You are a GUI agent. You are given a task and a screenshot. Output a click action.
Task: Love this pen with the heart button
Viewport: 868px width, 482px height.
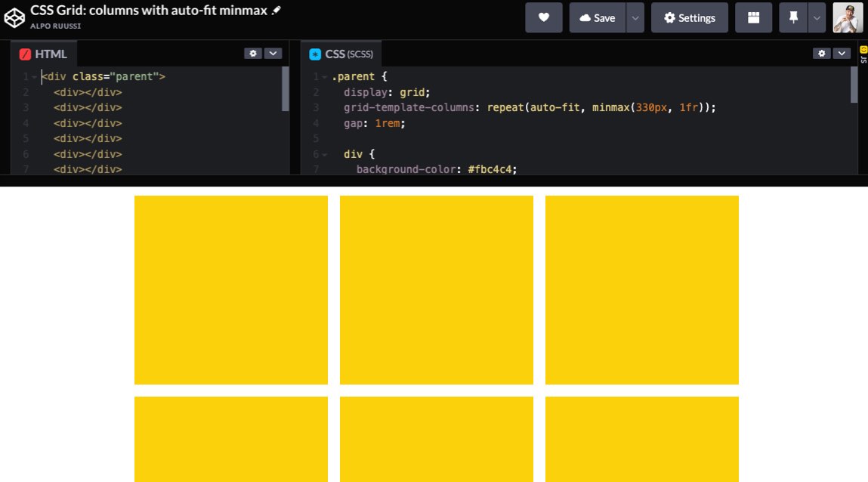click(544, 17)
